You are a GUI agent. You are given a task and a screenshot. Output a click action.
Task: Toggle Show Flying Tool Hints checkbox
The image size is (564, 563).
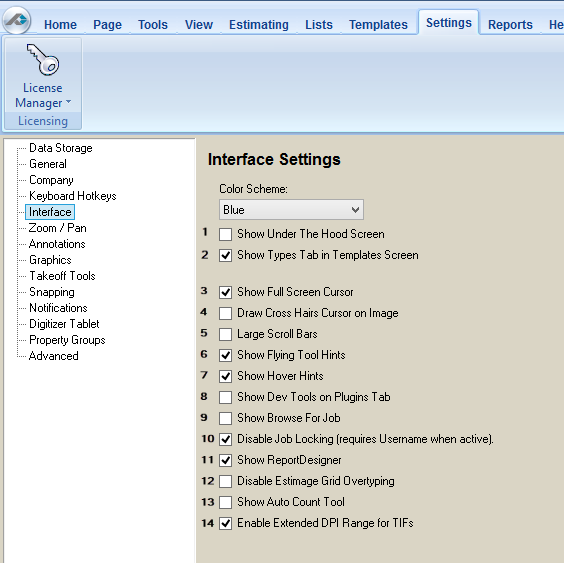[226, 355]
